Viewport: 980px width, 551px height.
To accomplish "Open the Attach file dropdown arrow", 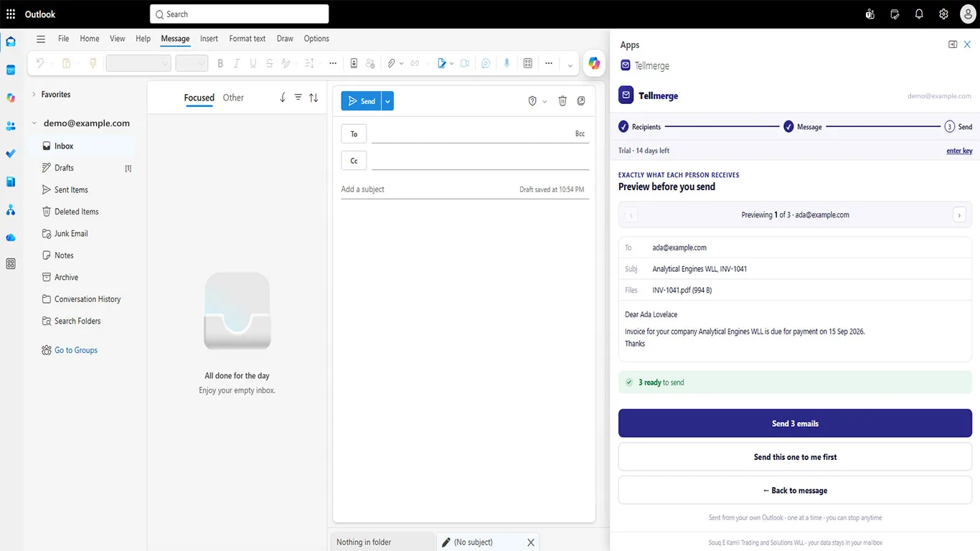I will (401, 63).
